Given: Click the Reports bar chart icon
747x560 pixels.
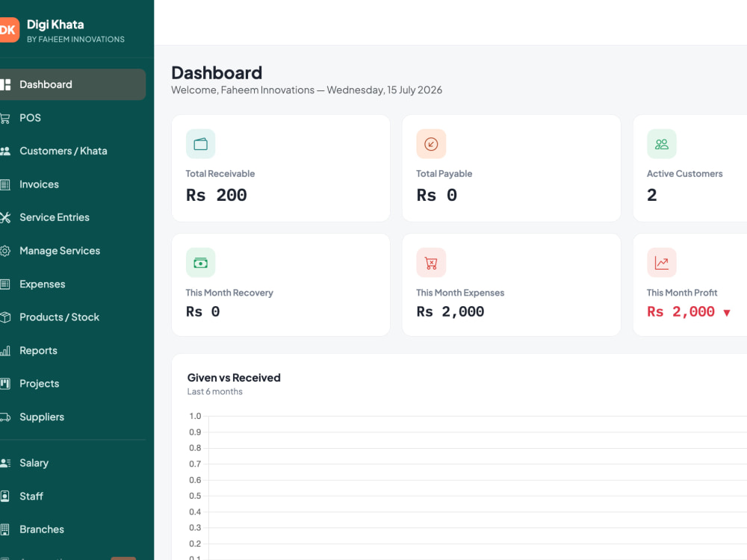Looking at the screenshot, I should coord(5,351).
